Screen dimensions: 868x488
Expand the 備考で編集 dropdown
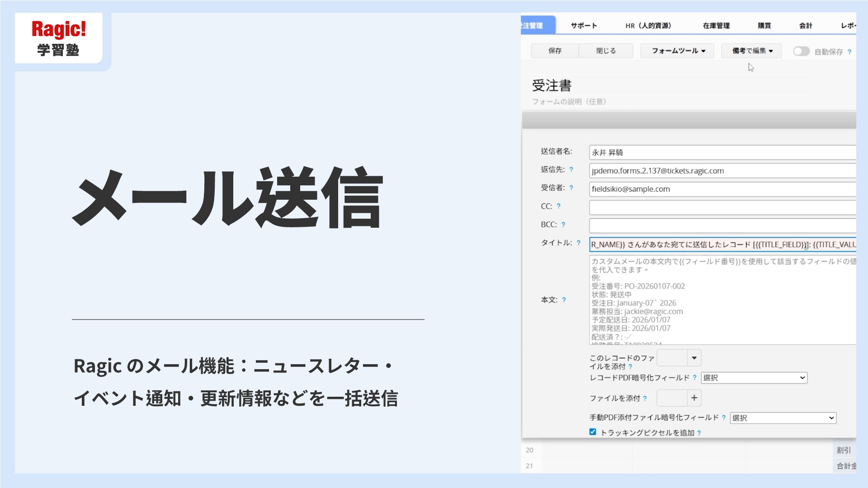(x=750, y=51)
